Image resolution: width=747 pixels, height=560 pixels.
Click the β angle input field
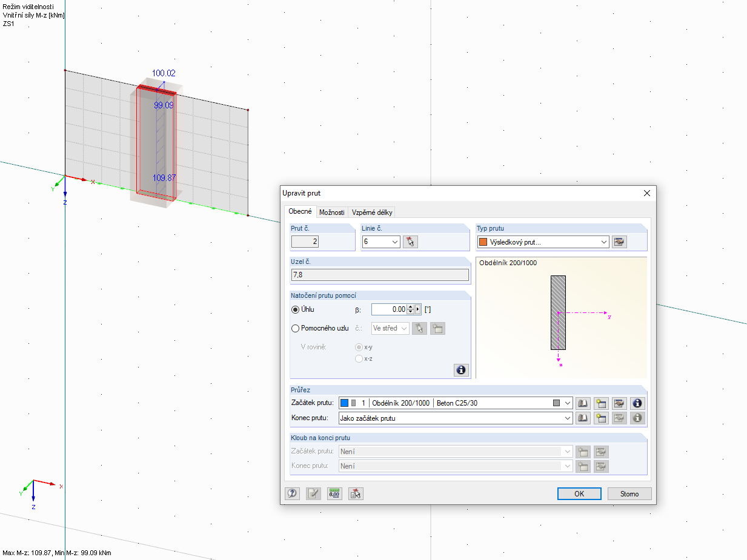click(389, 309)
